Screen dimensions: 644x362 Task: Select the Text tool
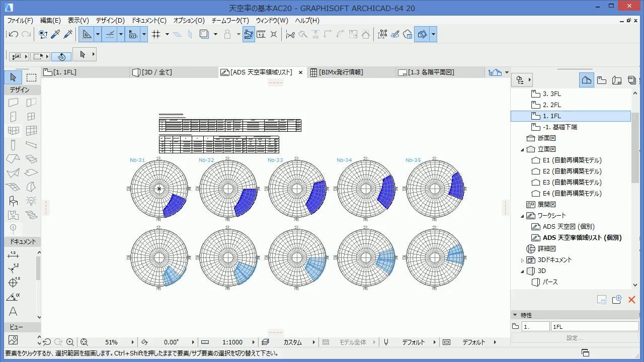(13, 311)
